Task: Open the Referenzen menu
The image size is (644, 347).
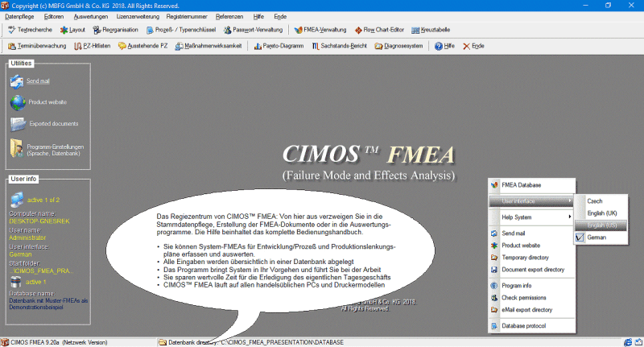Action: point(229,16)
